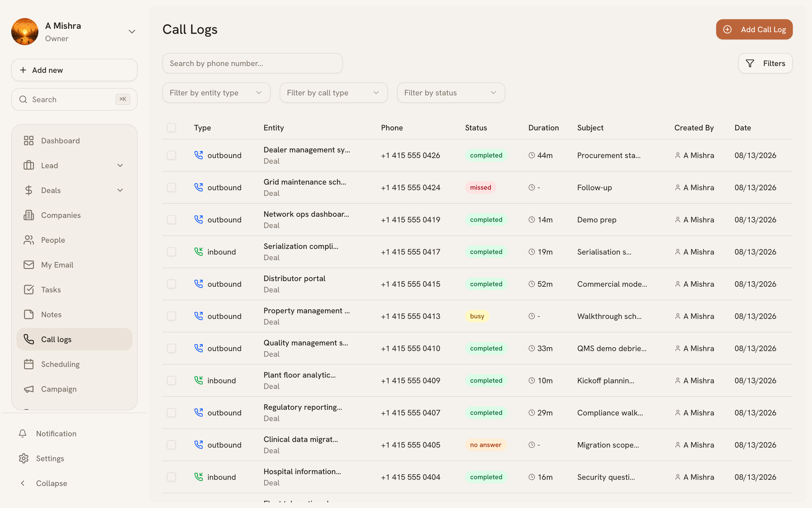
Task: Go to the Dashboard page
Action: 74,141
